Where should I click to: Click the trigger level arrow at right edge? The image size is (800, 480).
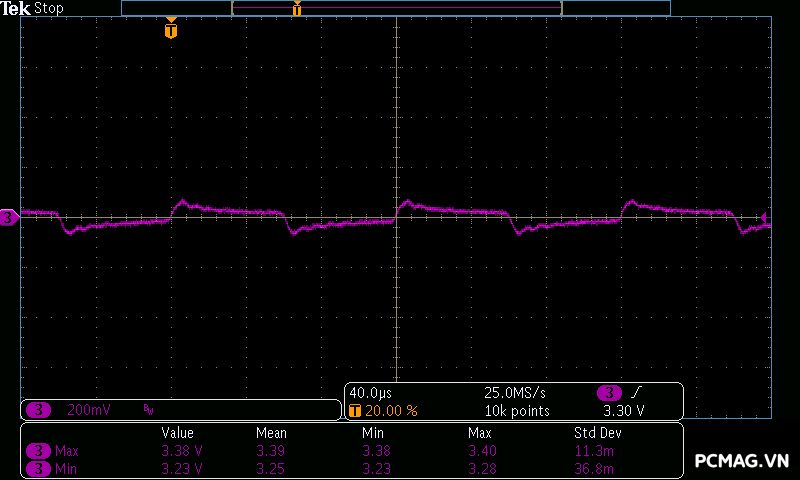click(764, 217)
